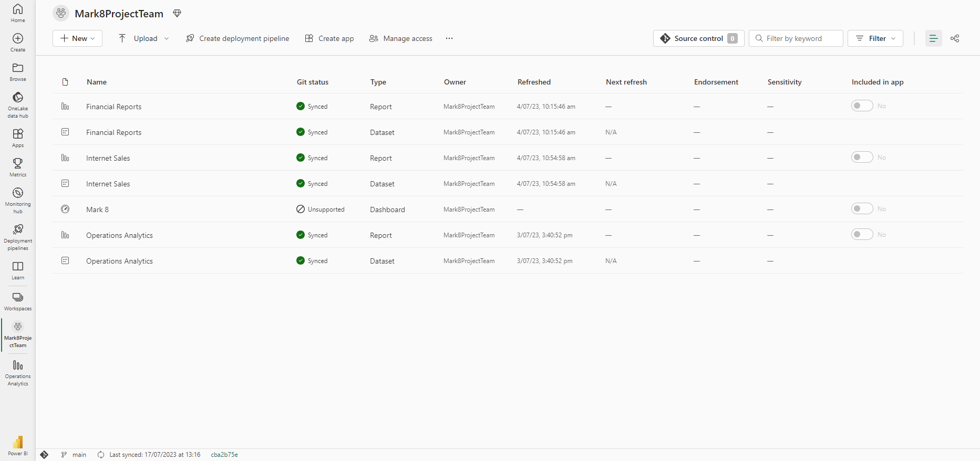Open Internet Sales report
This screenshot has width=980, height=461.
(108, 158)
